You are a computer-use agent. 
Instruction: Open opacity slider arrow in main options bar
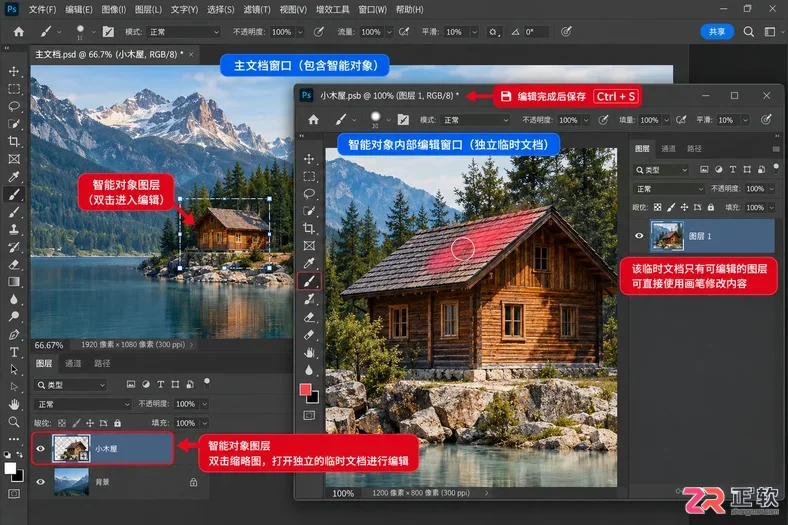point(300,32)
